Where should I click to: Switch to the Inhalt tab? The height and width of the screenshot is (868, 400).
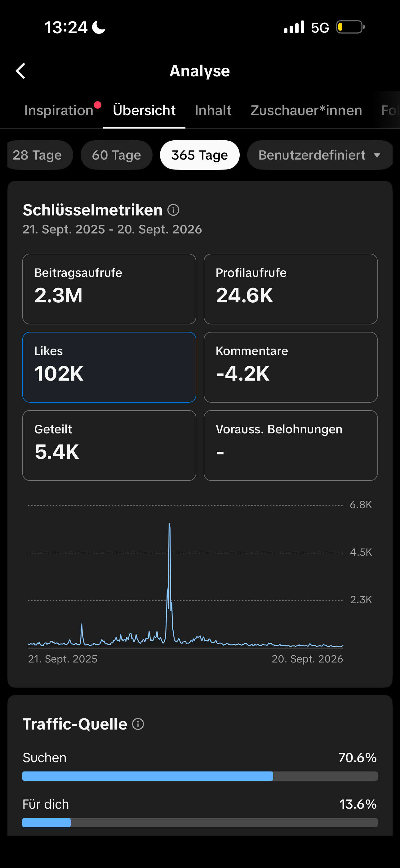pos(213,111)
